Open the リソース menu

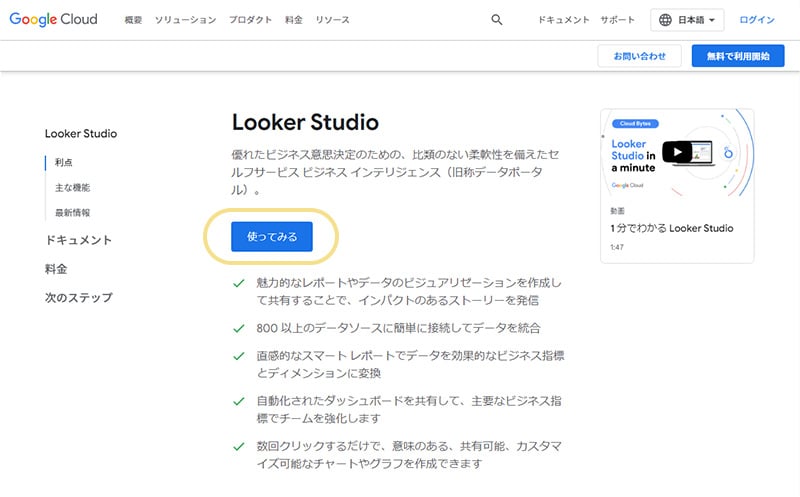[333, 20]
